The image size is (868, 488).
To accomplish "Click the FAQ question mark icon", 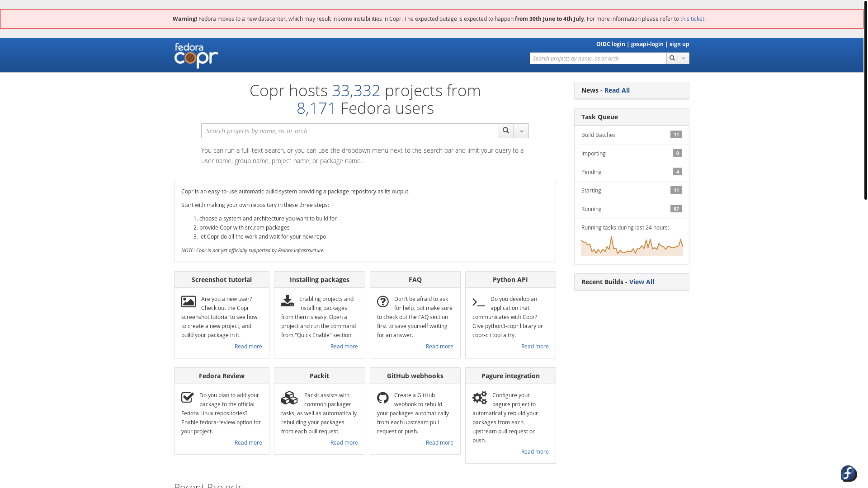I will tap(383, 301).
